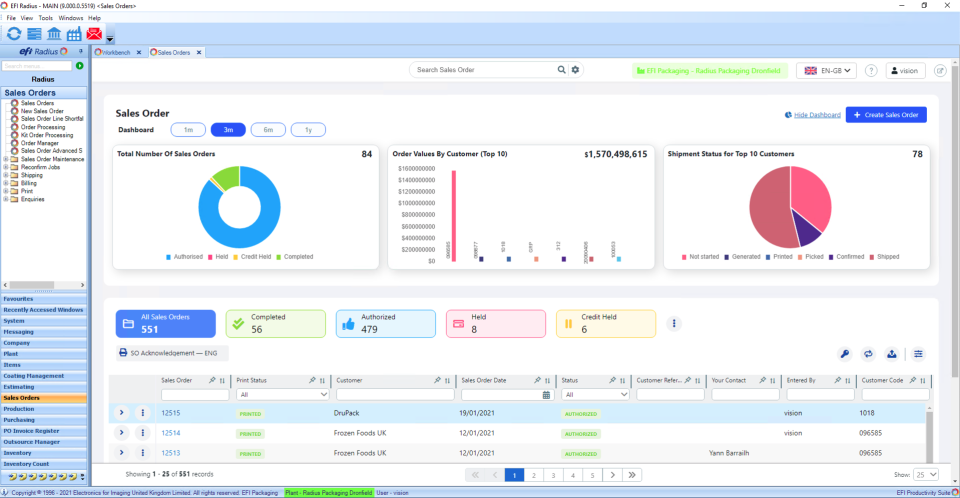Open row actions menu for order 12515
Screen dimensions: 960x498
coord(143,413)
